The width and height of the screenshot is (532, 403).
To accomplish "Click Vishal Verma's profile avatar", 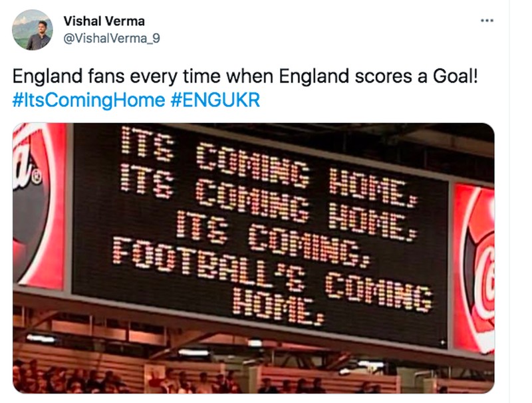I will 32,30.
